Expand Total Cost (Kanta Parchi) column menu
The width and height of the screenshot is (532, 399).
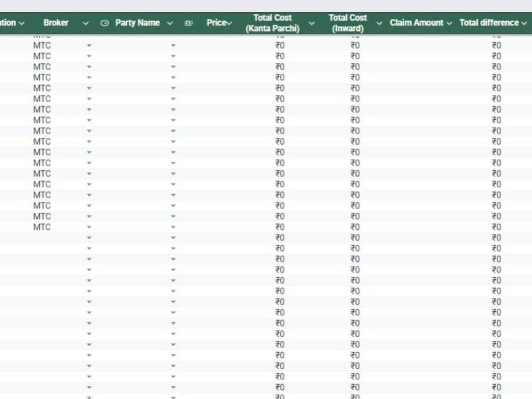pyautogui.click(x=311, y=23)
